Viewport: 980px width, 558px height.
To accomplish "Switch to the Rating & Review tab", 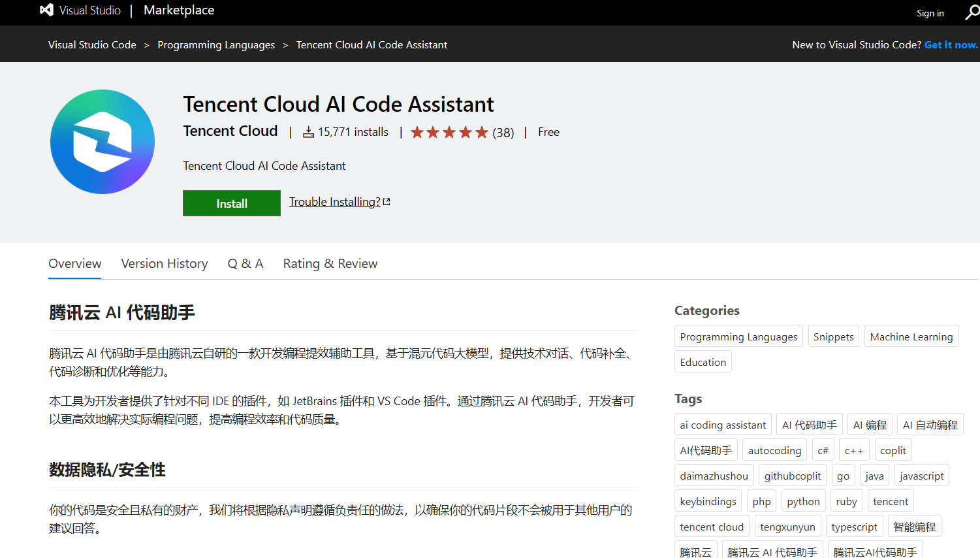I will click(330, 263).
